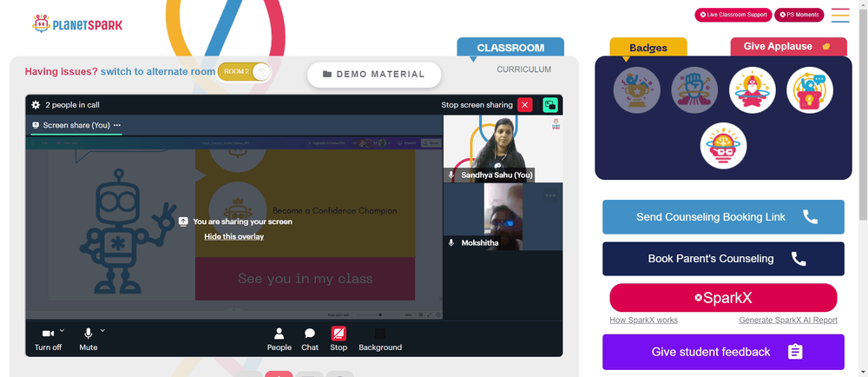This screenshot has width=868, height=377.
Task: Award the brain with glasses badge
Action: 724,146
